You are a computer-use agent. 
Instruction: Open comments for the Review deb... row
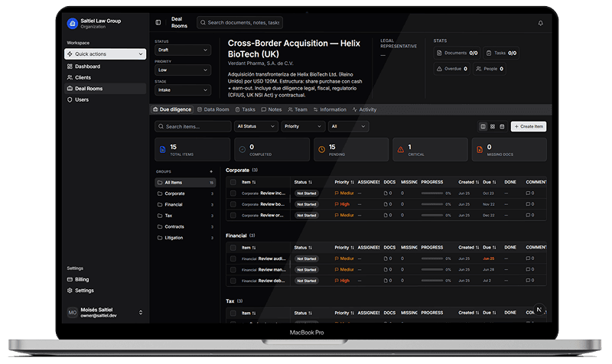click(530, 281)
